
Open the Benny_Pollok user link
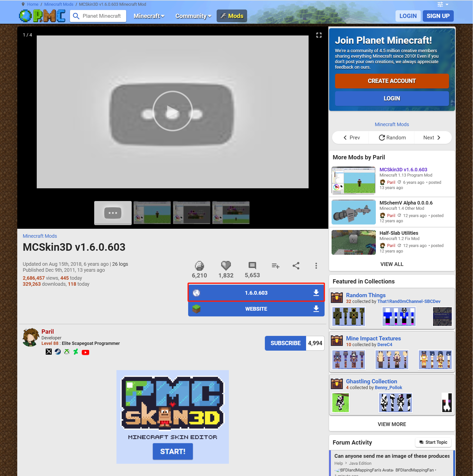(x=388, y=388)
